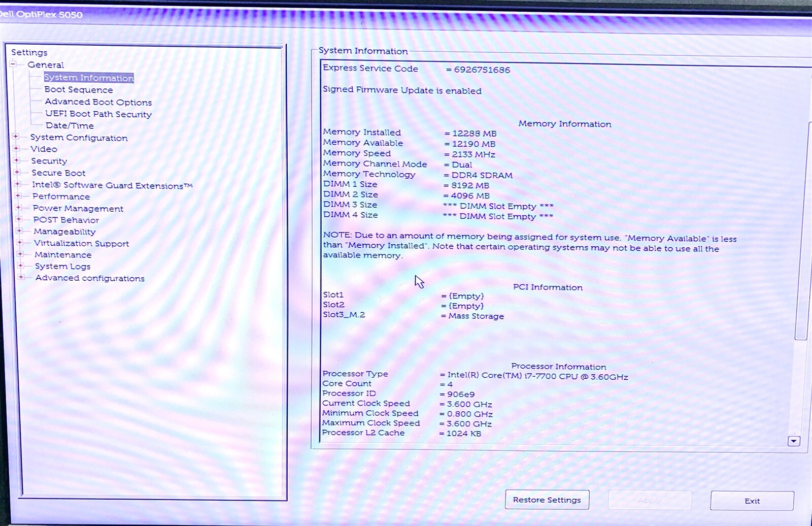Screen dimensions: 812x526
Task: Select the Advanced configurations label
Action: click(90, 278)
